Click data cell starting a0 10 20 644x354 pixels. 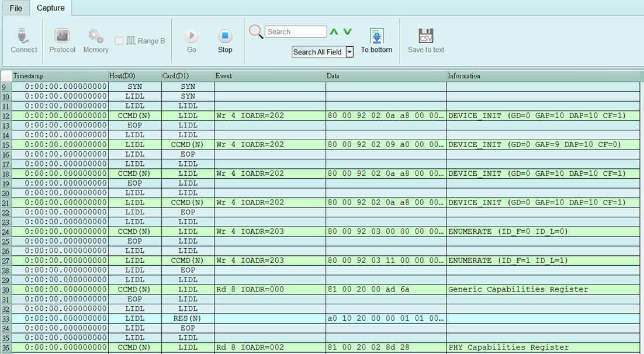coord(386,318)
